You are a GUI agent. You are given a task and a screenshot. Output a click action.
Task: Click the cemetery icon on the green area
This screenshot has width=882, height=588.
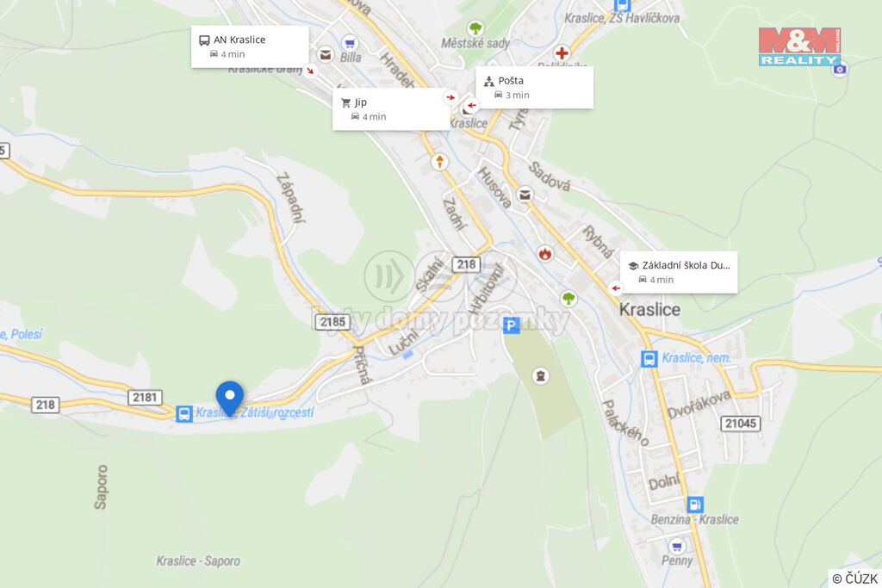[x=541, y=375]
